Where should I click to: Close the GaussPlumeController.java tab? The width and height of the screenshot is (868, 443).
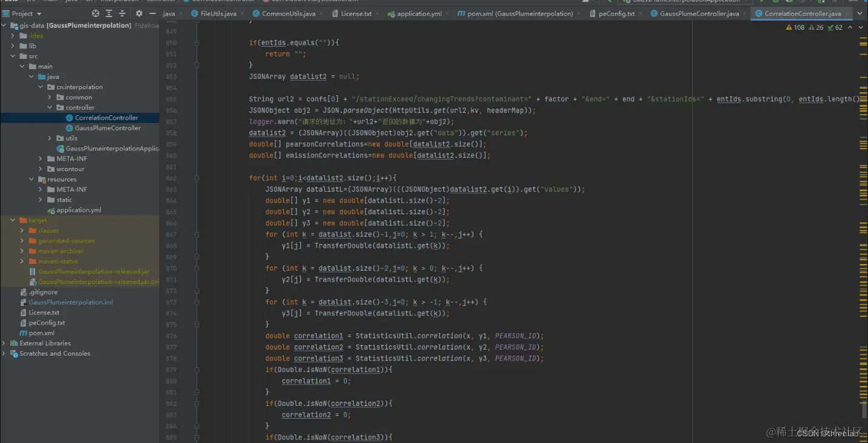[745, 13]
